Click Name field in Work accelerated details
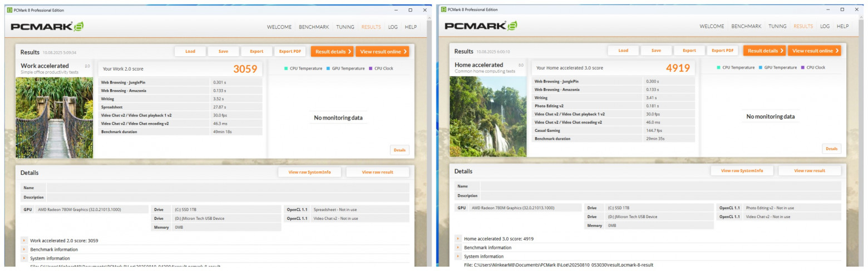 tap(228, 188)
